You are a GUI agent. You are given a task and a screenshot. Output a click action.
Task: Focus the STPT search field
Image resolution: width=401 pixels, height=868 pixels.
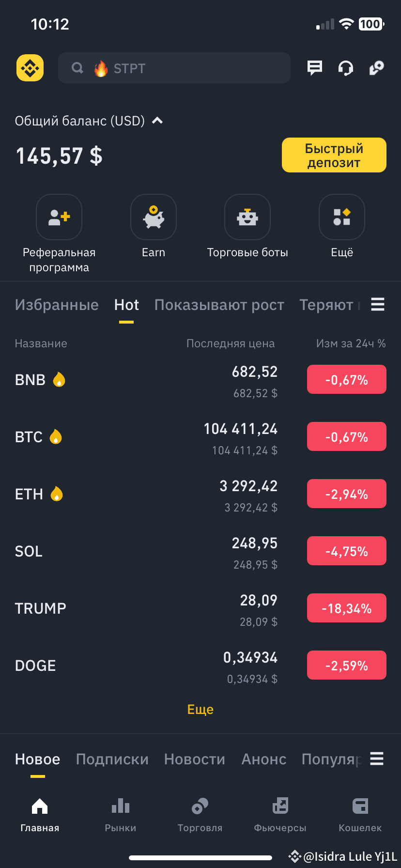coord(174,68)
